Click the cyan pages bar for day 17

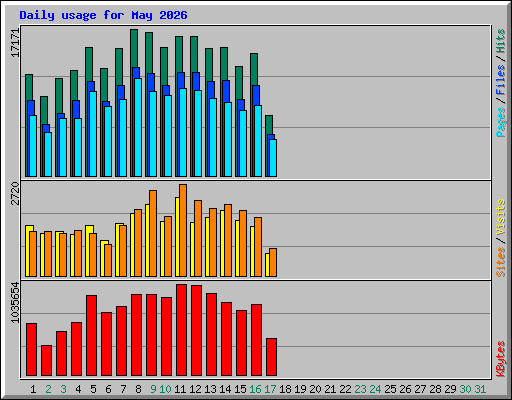pos(273,158)
